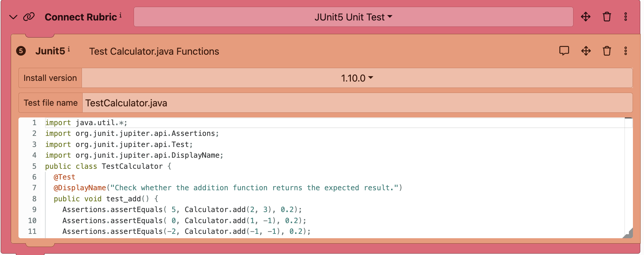
Task: Open the JUnit5 Unit Test dropdown
Action: click(353, 17)
